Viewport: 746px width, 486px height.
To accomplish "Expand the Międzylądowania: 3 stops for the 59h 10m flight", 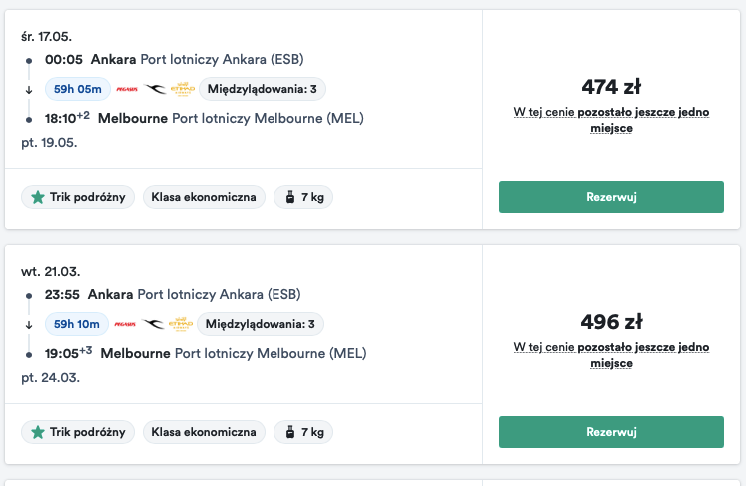I will click(260, 324).
